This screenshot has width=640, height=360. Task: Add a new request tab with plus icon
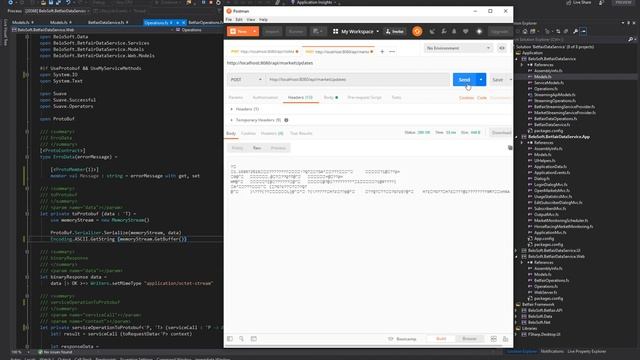[x=382, y=52]
